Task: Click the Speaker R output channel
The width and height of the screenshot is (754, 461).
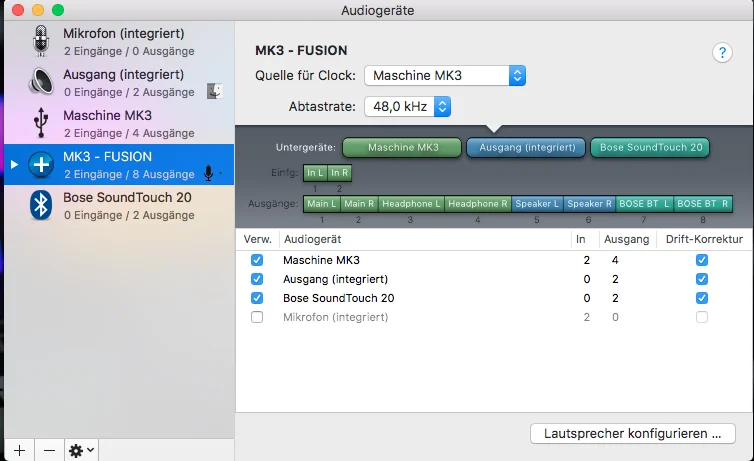Action: tap(589, 204)
